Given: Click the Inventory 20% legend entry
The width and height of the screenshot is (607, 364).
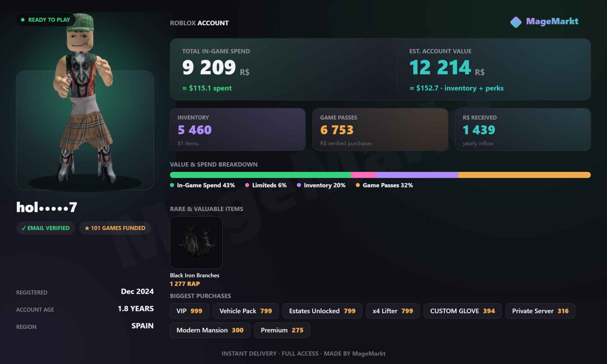Looking at the screenshot, I should coord(321,185).
